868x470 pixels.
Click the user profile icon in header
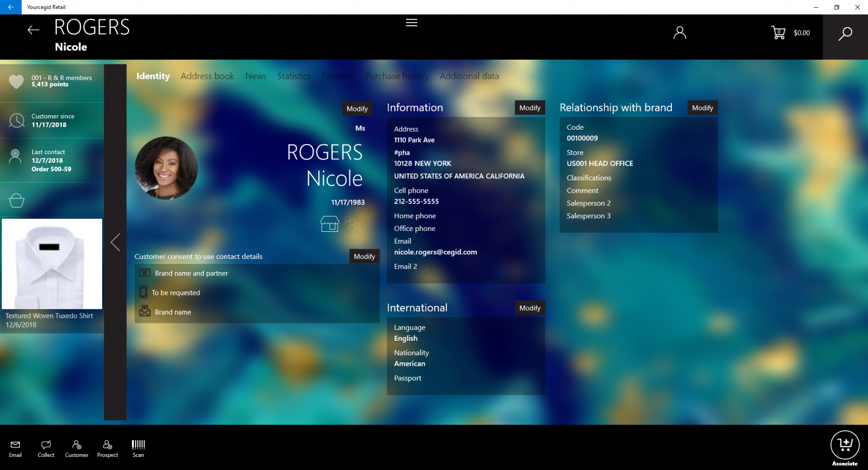[679, 33]
